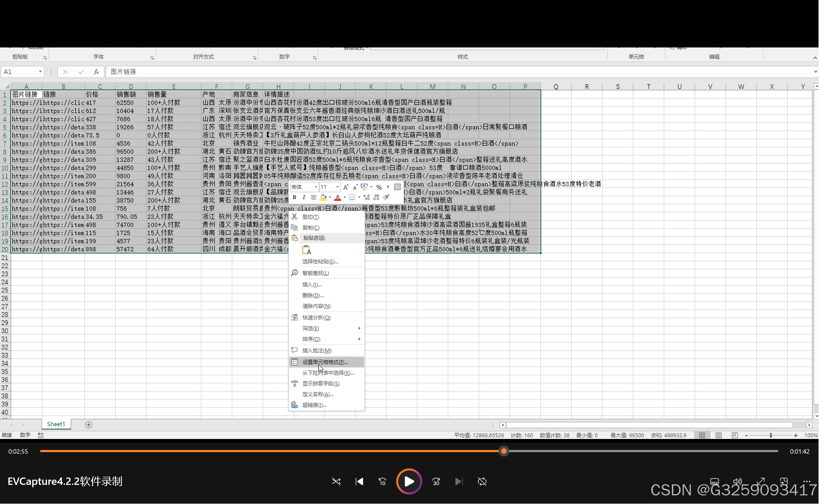The height and width of the screenshot is (504, 819).
Task: Open the 宋体 font name dropdown
Action: pyautogui.click(x=316, y=187)
